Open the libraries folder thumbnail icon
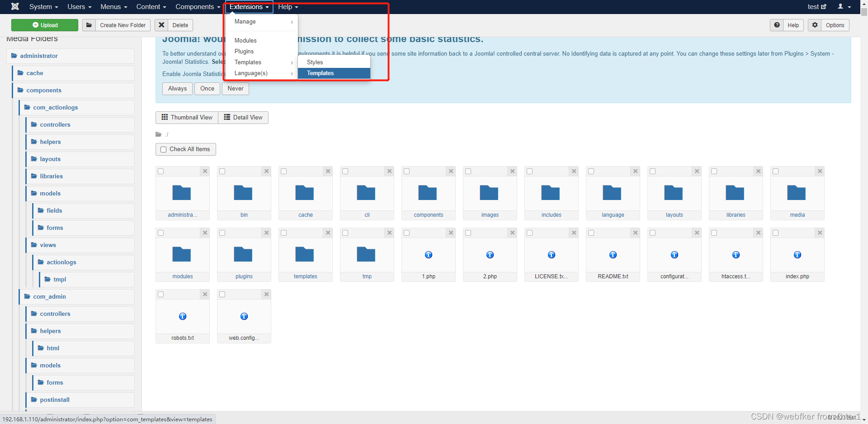 tap(735, 193)
